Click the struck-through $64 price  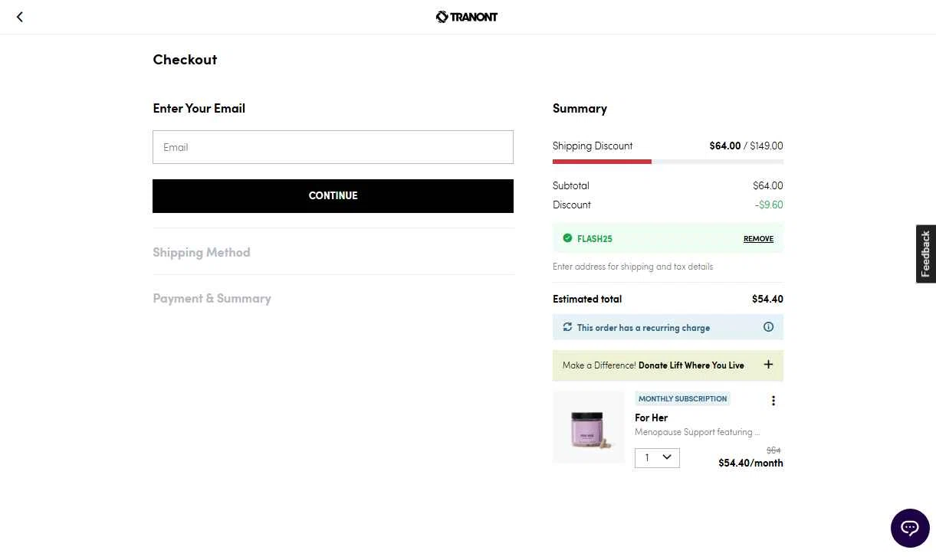pyautogui.click(x=773, y=450)
